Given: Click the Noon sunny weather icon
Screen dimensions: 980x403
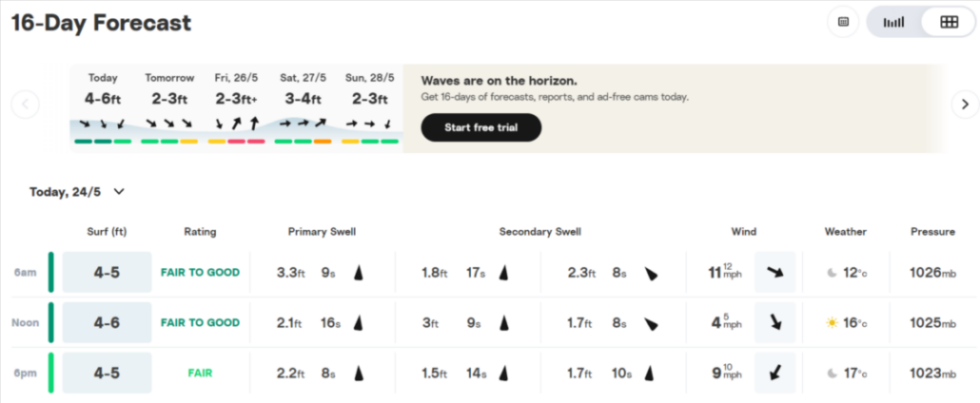Looking at the screenshot, I should click(832, 323).
